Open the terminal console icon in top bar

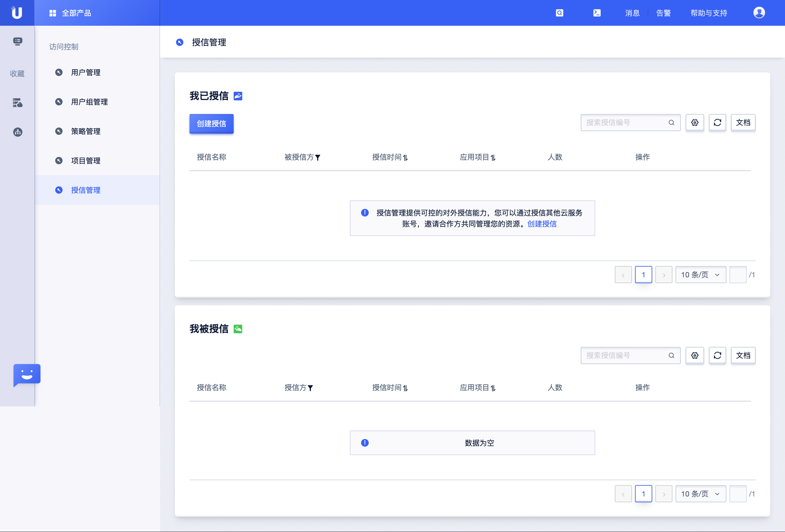pyautogui.click(x=597, y=13)
